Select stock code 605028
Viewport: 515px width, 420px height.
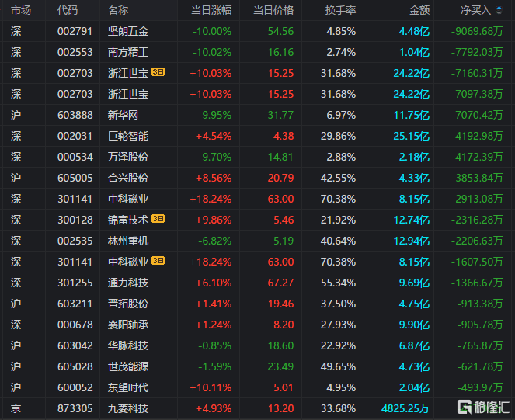75,366
